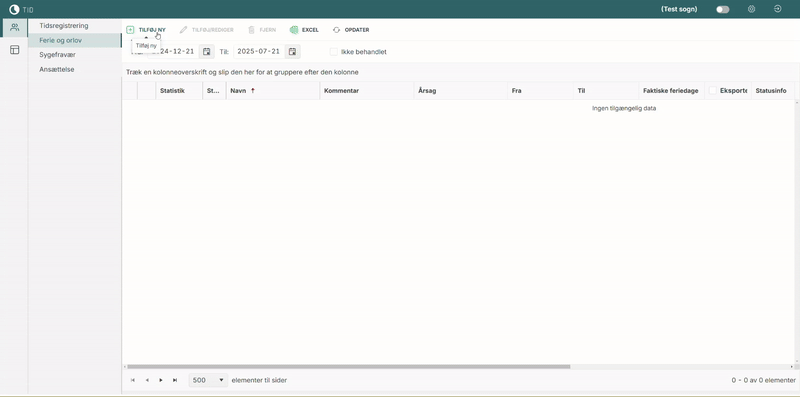Click the Til date input field
The image size is (800, 397).
[260, 52]
